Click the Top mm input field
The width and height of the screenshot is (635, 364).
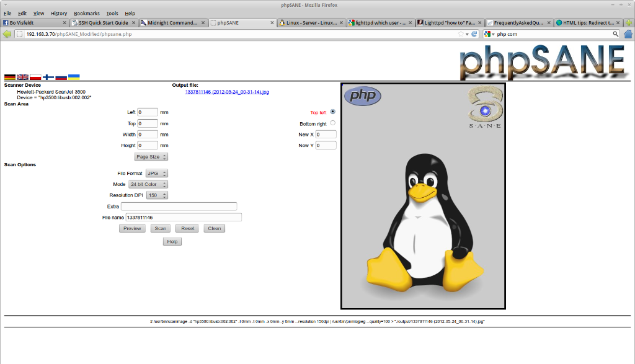(148, 123)
